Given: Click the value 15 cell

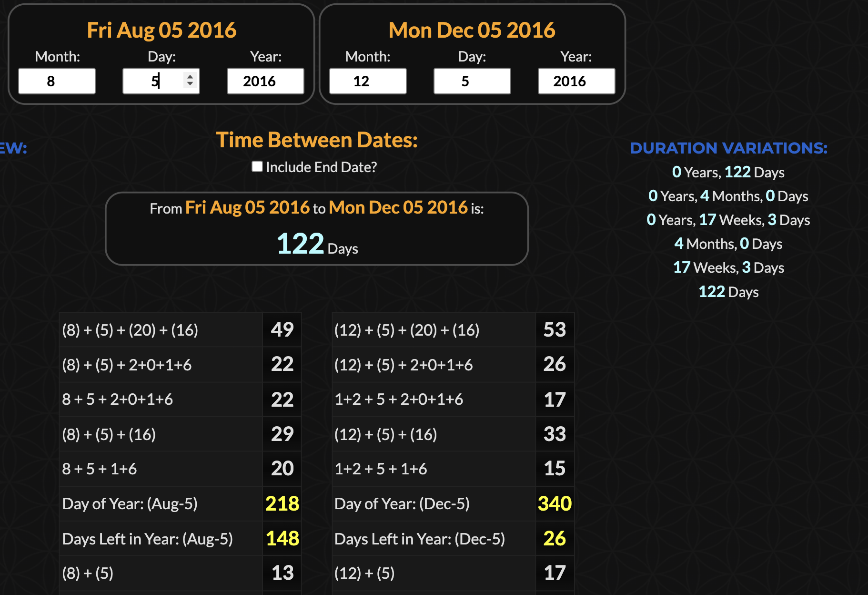Looking at the screenshot, I should coord(555,469).
